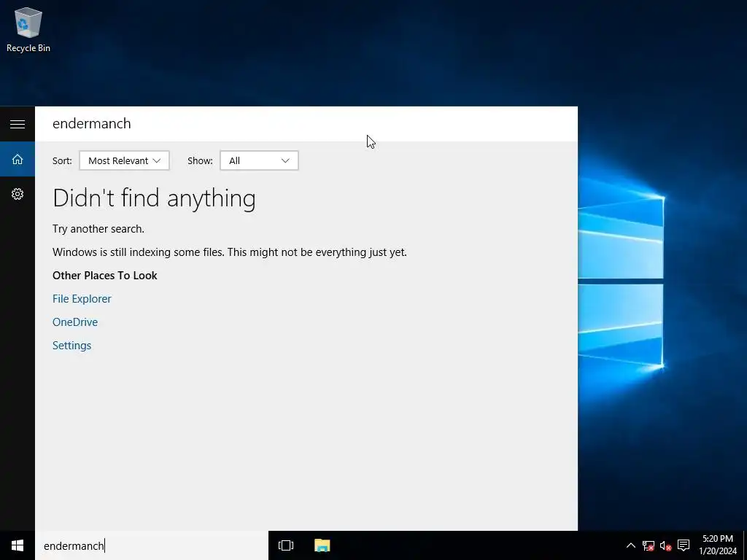Expand the Show All dropdown
Viewport: 747px width, 560px height.
(259, 160)
